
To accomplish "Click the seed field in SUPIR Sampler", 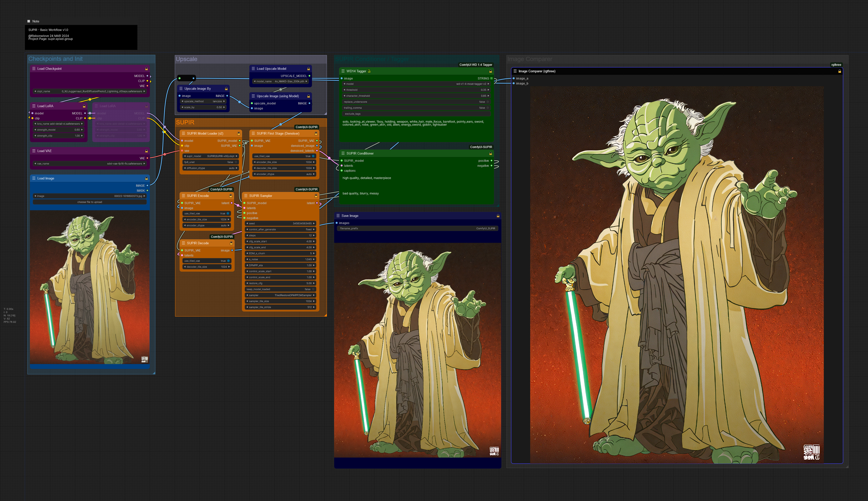I will pos(280,223).
